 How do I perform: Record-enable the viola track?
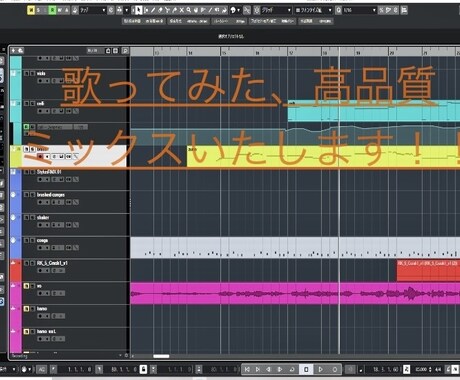[40, 81]
